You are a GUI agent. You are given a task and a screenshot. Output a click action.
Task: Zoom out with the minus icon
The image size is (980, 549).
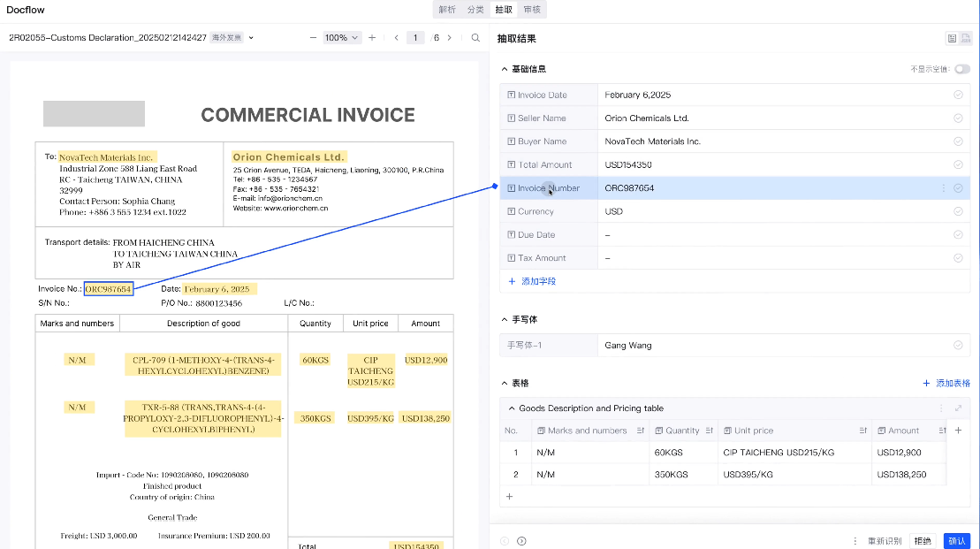(313, 38)
